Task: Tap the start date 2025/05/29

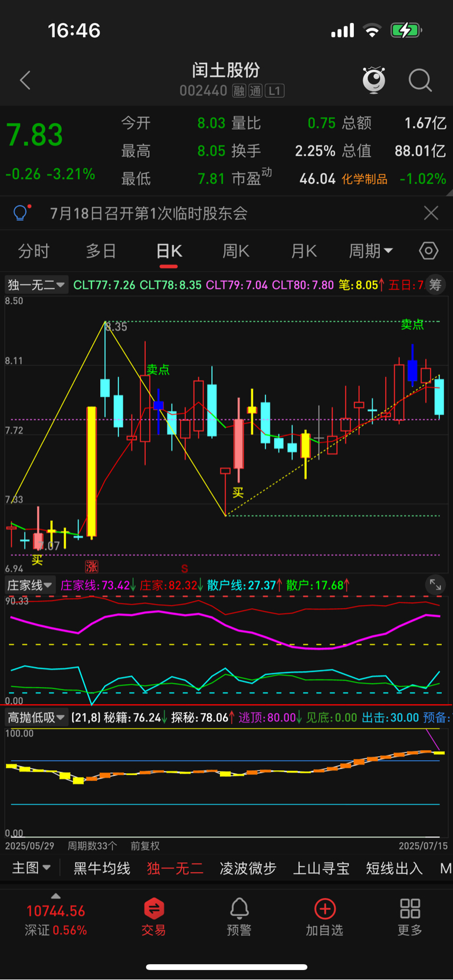Action: click(29, 846)
